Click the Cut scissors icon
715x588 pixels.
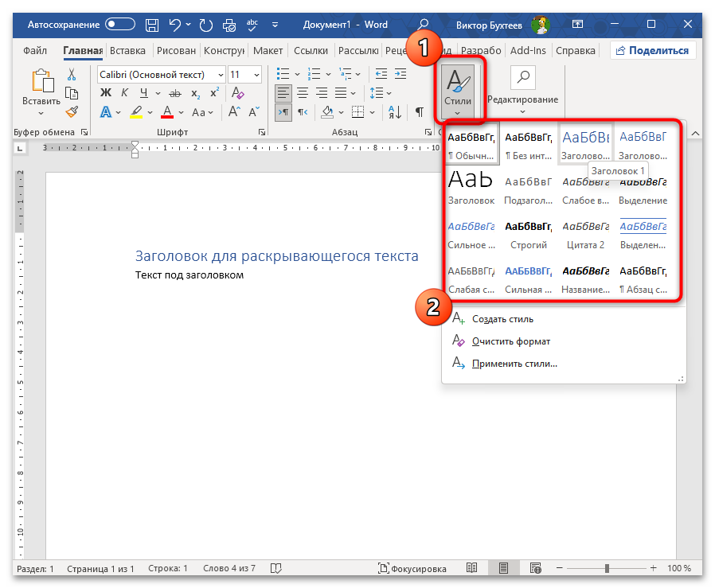pyautogui.click(x=72, y=75)
